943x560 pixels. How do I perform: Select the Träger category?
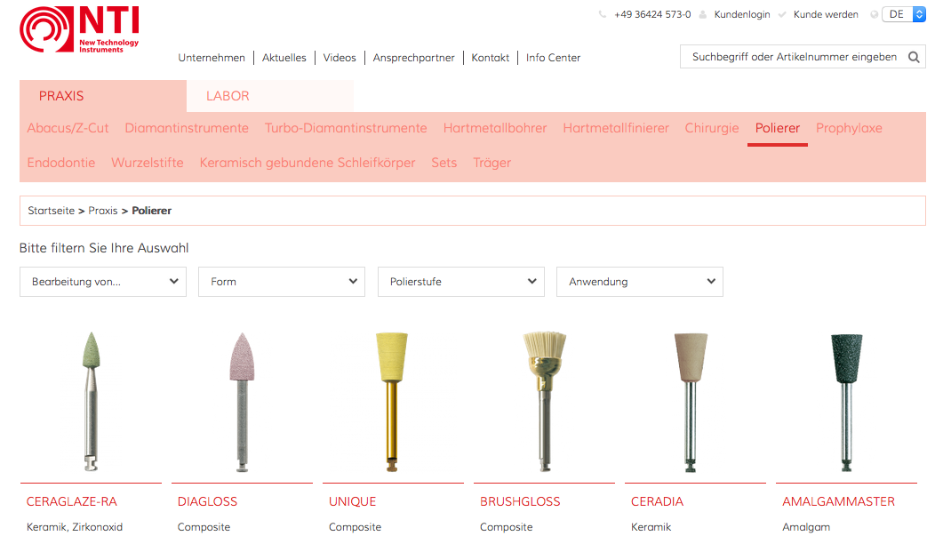click(x=492, y=163)
